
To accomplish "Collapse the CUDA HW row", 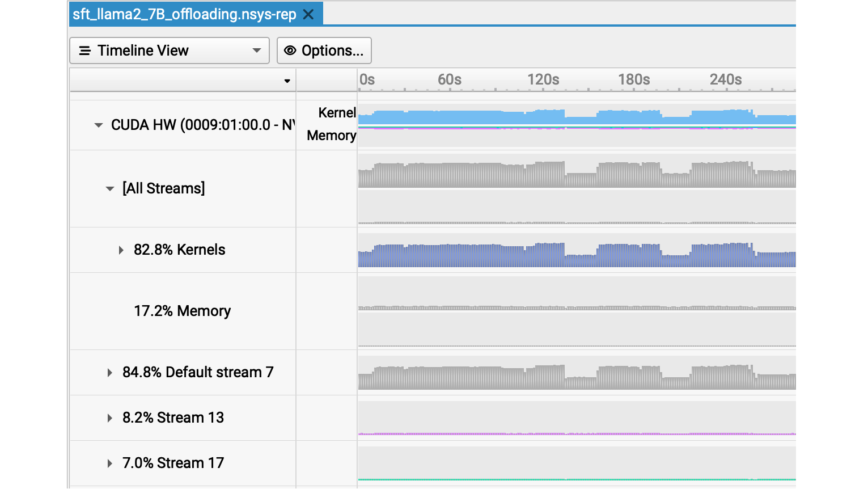I will point(99,125).
